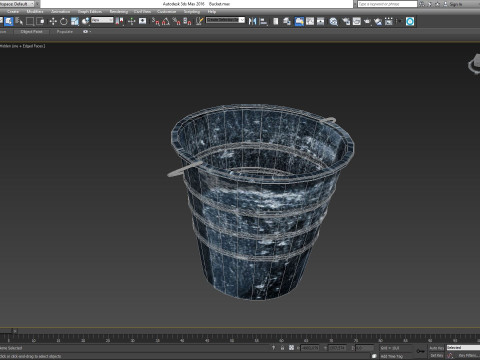The width and height of the screenshot is (480, 360).
Task: Click Set Key button
Action: [436, 356]
